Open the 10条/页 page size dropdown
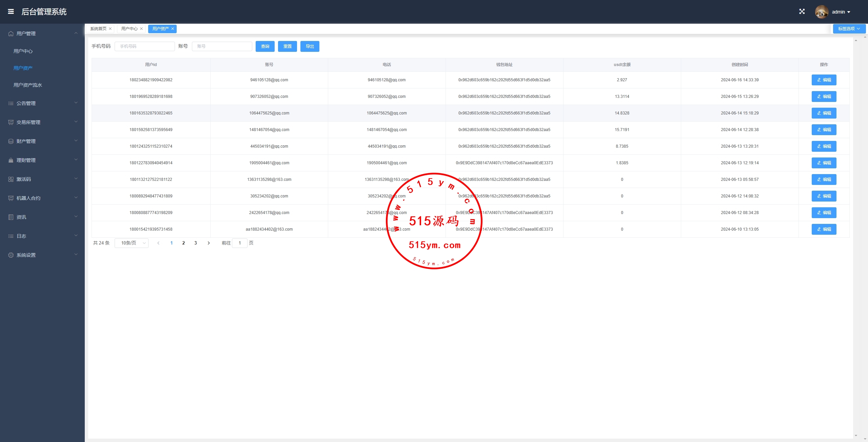 tap(132, 243)
